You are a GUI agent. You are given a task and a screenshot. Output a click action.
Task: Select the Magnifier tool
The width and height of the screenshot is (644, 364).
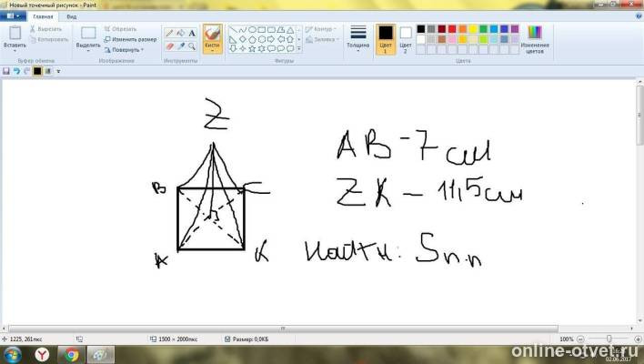tap(192, 46)
